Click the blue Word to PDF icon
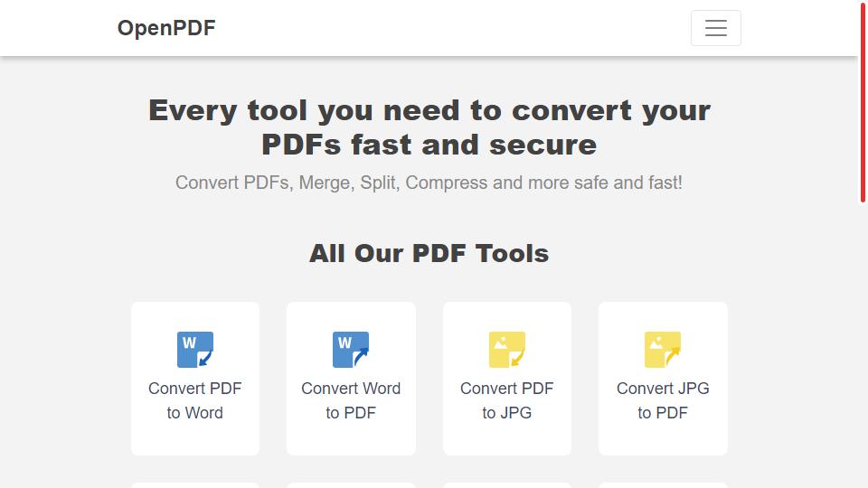 351,349
